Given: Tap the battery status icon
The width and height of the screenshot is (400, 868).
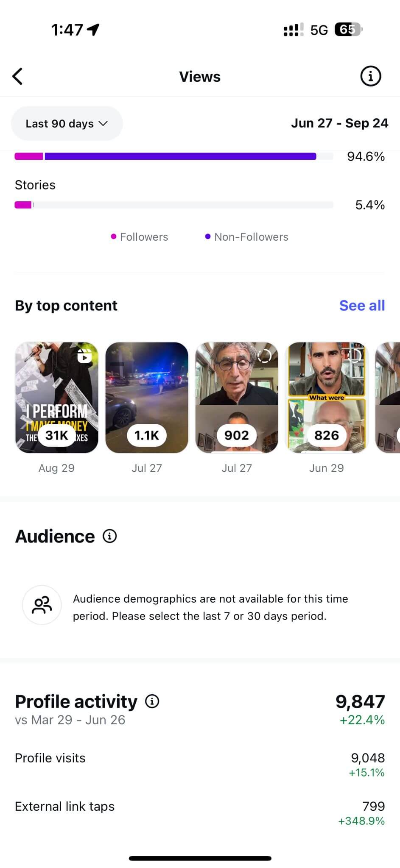Looking at the screenshot, I should tap(348, 30).
